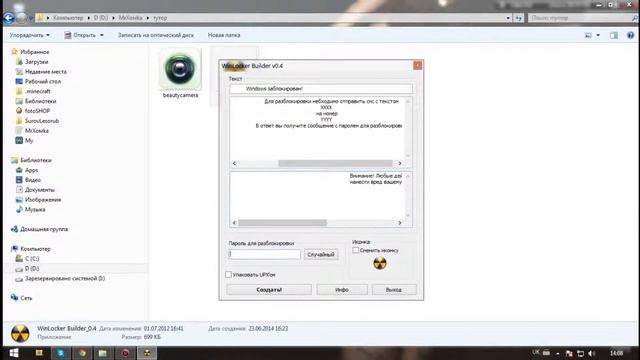The height and width of the screenshot is (360, 640).
Task: Open Недавние места in the sidebar
Action: (45, 71)
